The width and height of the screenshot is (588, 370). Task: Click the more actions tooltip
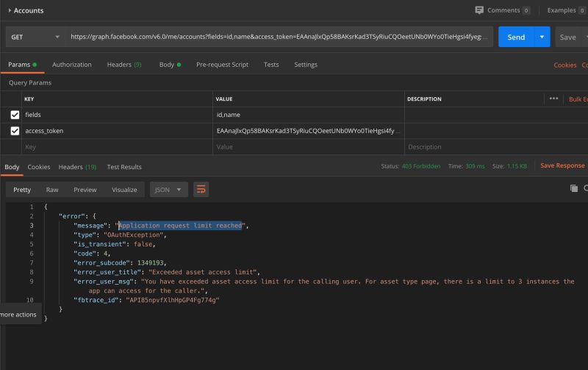pyautogui.click(x=20, y=314)
